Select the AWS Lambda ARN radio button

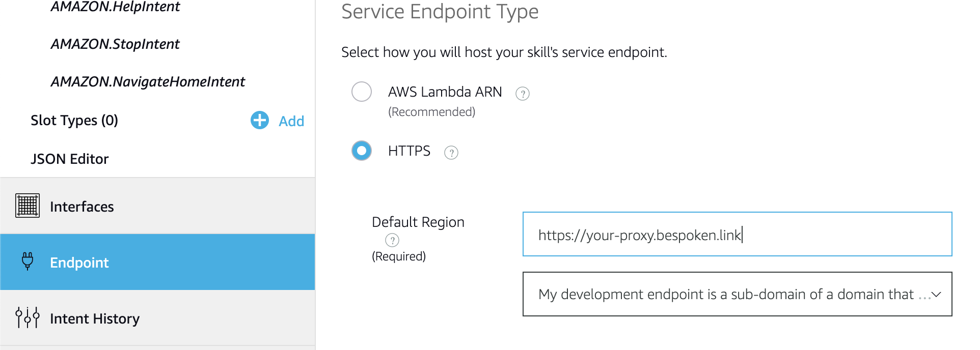[x=362, y=92]
